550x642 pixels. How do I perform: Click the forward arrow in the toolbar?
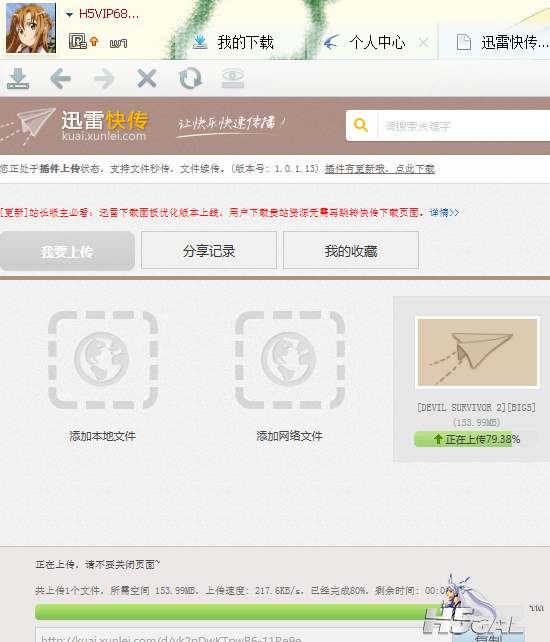pos(104,78)
